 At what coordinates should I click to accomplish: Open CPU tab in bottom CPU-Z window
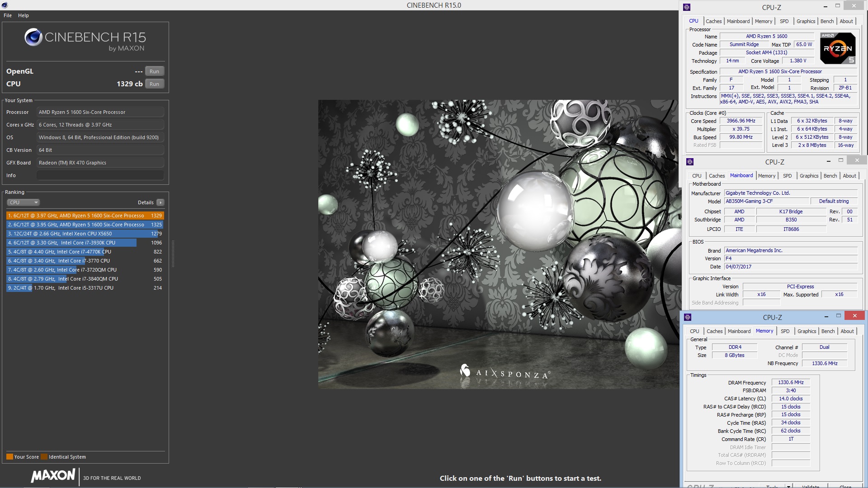tap(694, 331)
